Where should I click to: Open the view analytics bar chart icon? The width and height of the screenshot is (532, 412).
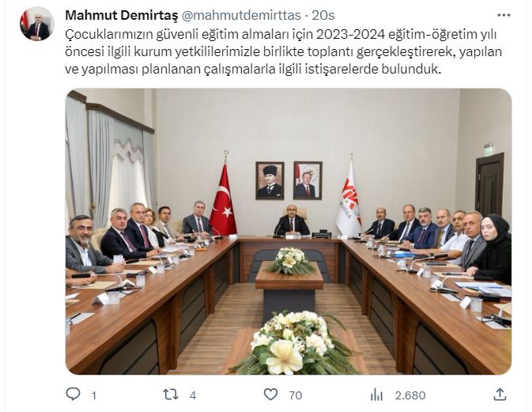tap(376, 395)
